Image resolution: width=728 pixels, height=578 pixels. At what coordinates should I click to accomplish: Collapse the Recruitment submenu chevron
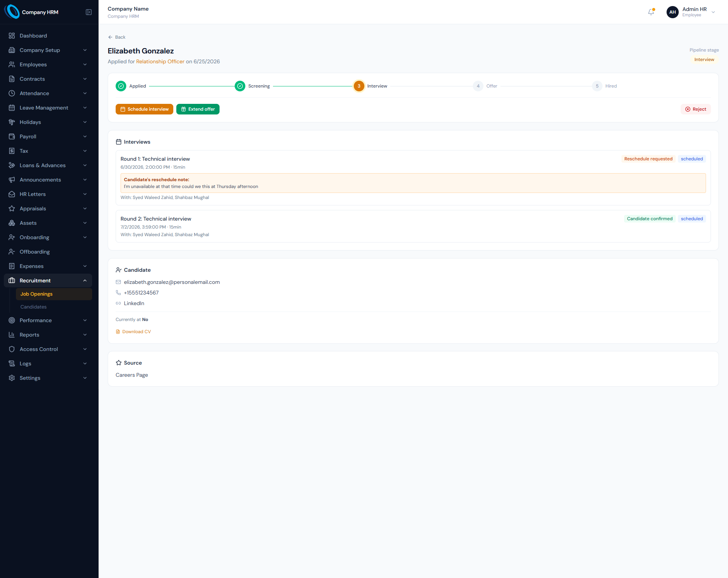point(85,280)
